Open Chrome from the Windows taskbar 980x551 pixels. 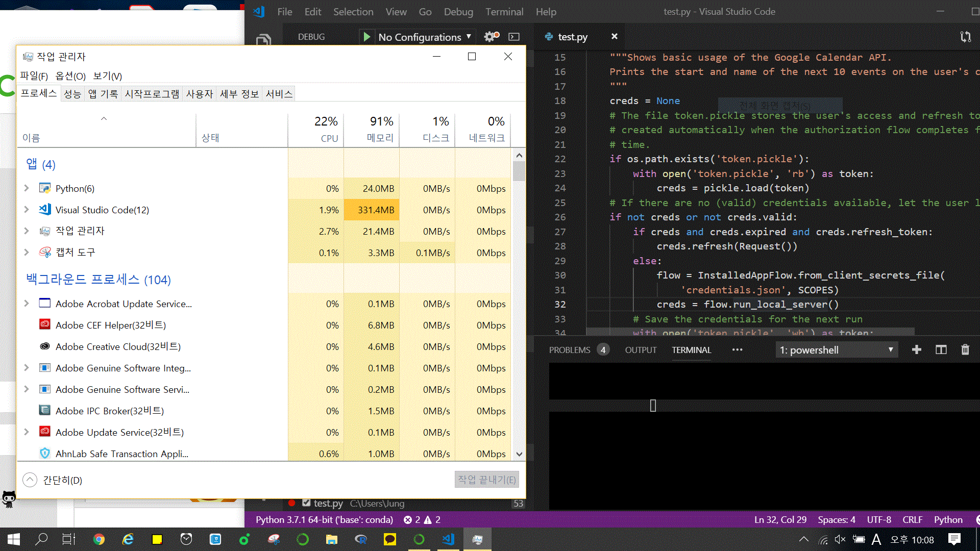[x=99, y=539]
